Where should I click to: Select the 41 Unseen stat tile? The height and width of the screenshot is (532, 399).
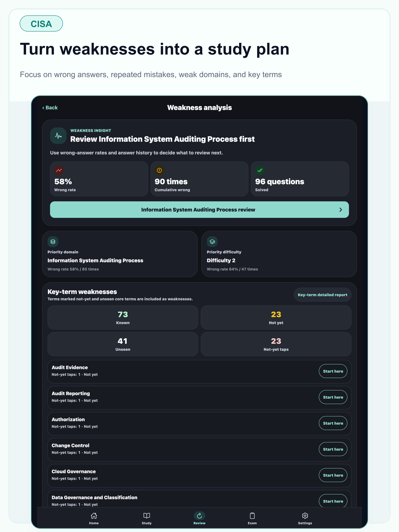(123, 344)
